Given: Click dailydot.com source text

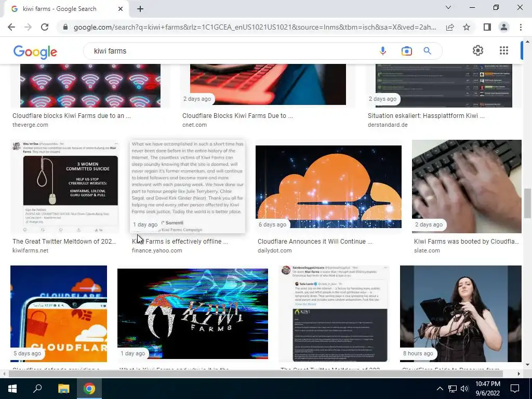Looking at the screenshot, I should (x=274, y=251).
